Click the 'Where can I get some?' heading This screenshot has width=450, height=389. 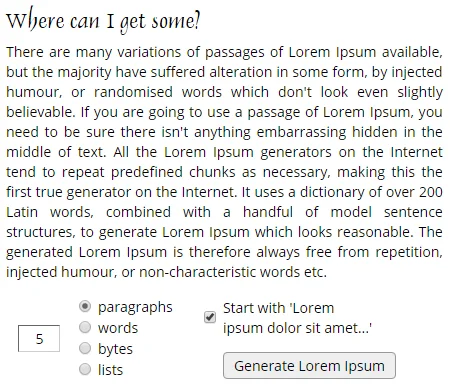[x=103, y=21]
